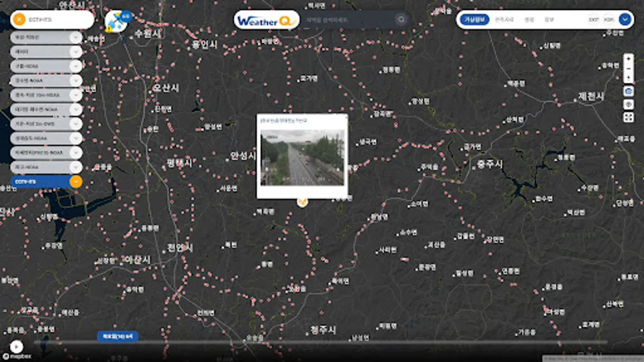
Task: Click the 평택시 map label
Action: click(x=180, y=163)
